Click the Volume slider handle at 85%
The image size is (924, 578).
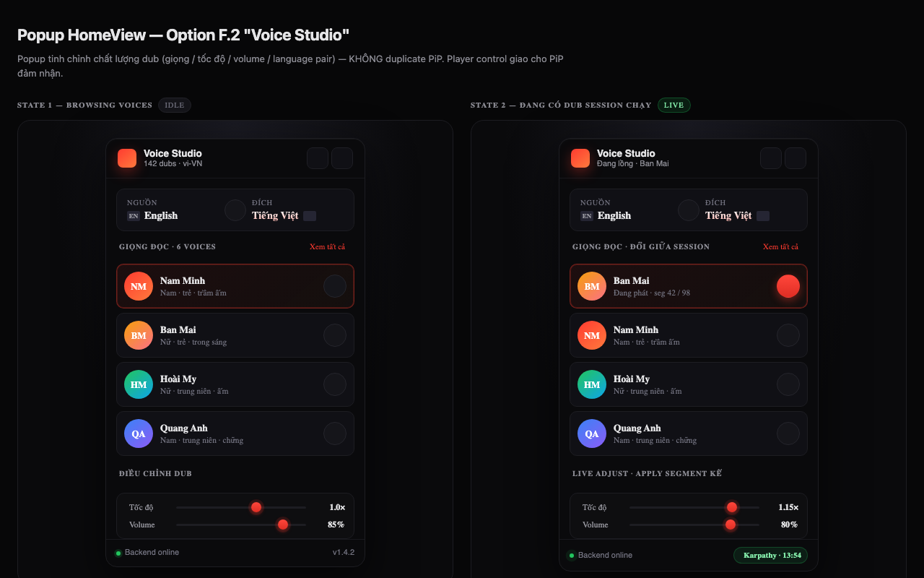pos(283,525)
